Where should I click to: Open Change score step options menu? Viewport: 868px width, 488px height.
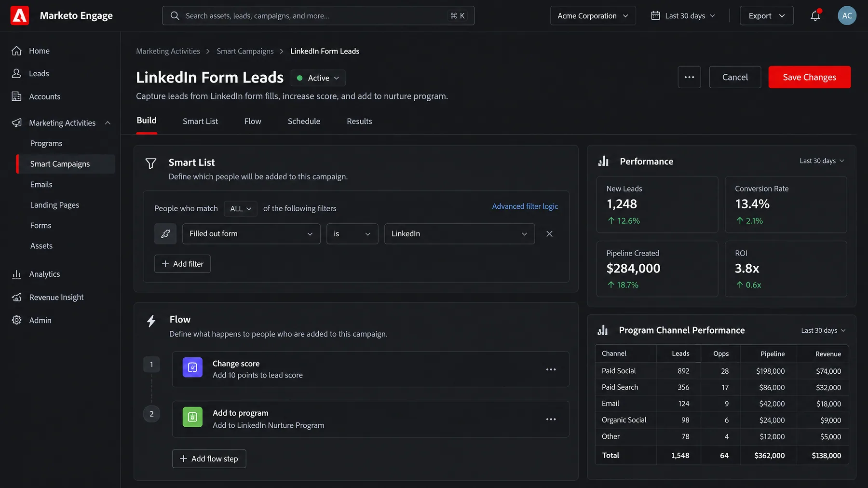551,369
